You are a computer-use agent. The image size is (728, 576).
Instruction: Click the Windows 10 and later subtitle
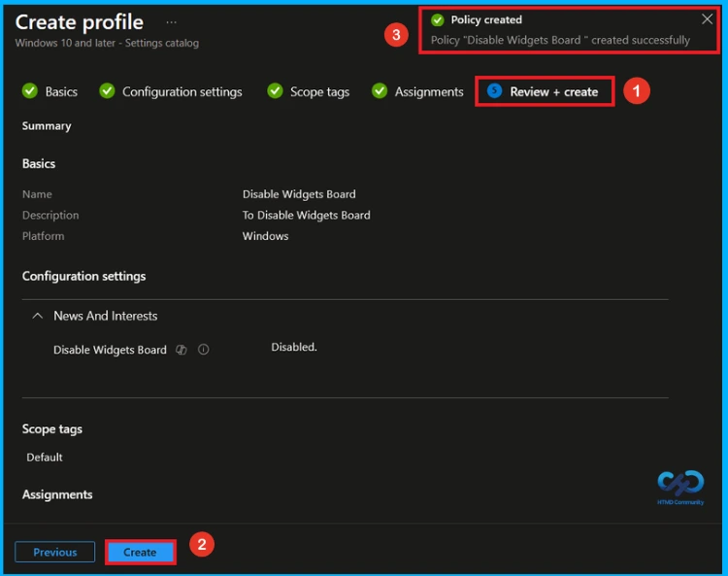pyautogui.click(x=107, y=43)
